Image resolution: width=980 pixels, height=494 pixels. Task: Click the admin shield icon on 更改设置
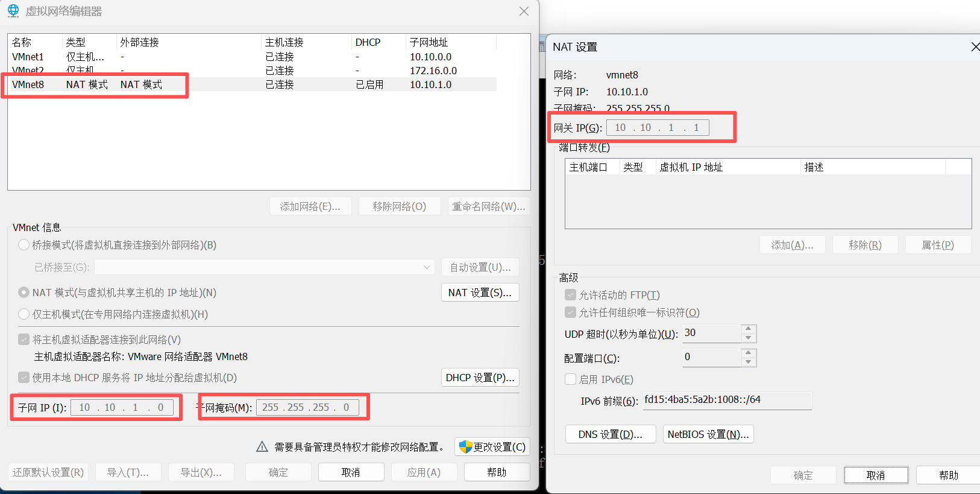pyautogui.click(x=465, y=447)
